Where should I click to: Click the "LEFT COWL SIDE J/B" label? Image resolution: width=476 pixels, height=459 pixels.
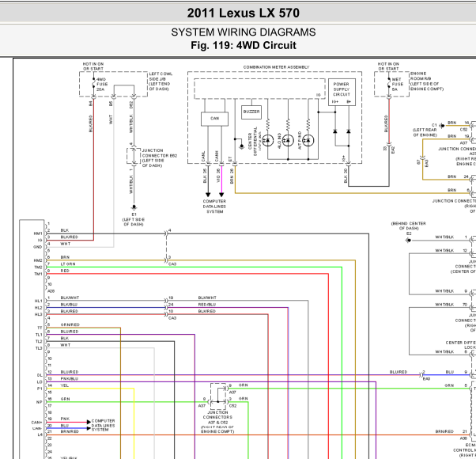[x=161, y=82]
